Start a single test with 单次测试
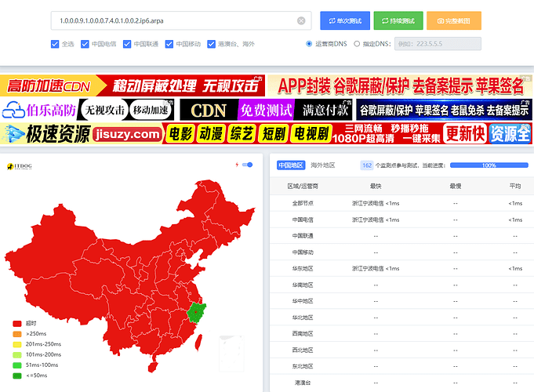Viewport: 534px width, 392px height. (x=345, y=20)
